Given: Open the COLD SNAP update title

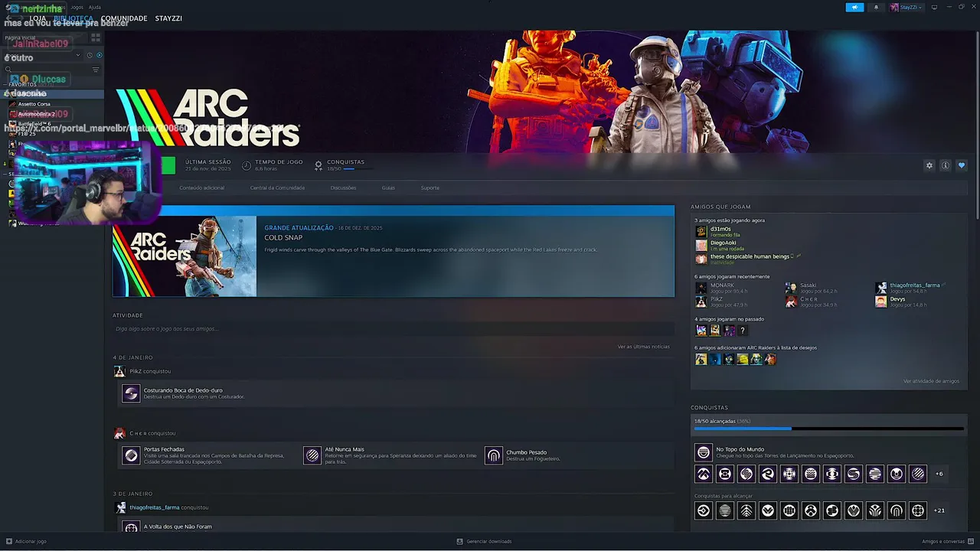Looking at the screenshot, I should (283, 238).
